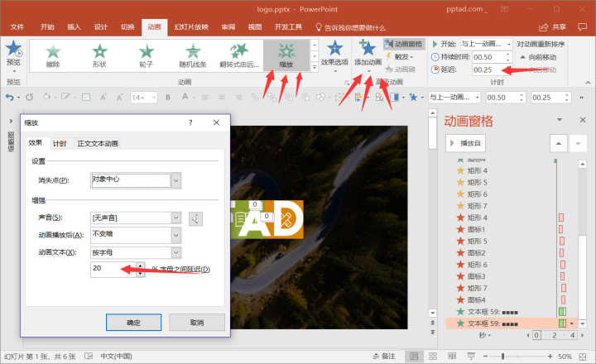The image size is (596, 364).
Task: Open the 动画播放后 不变暗 dropdown
Action: [176, 235]
